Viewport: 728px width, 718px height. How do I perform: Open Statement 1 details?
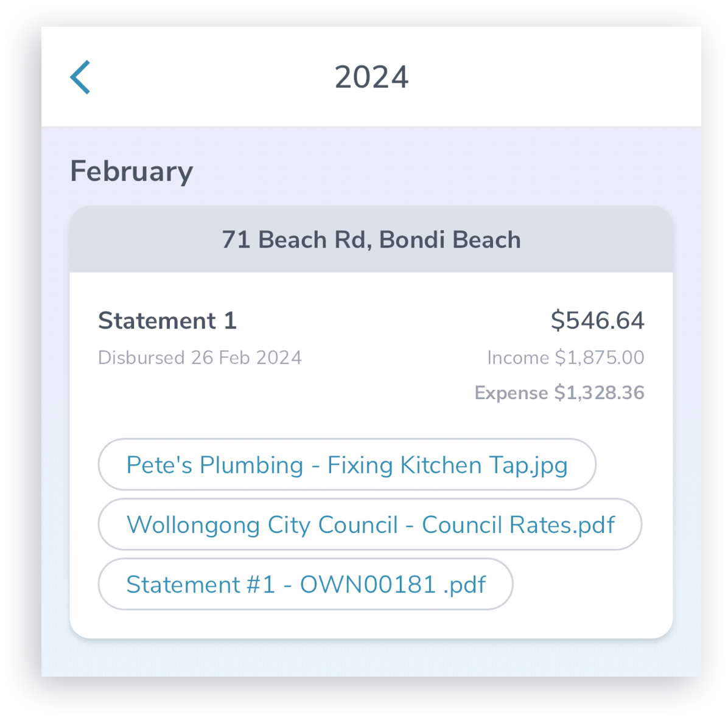(x=167, y=321)
